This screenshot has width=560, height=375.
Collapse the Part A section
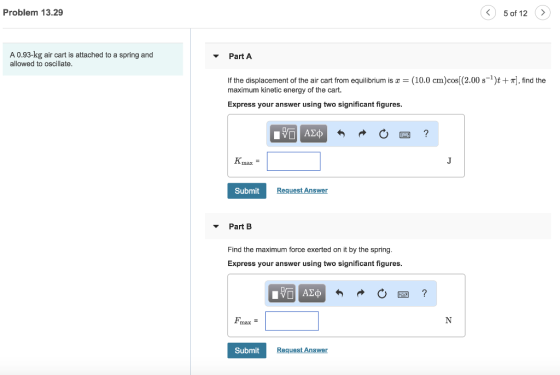click(216, 56)
